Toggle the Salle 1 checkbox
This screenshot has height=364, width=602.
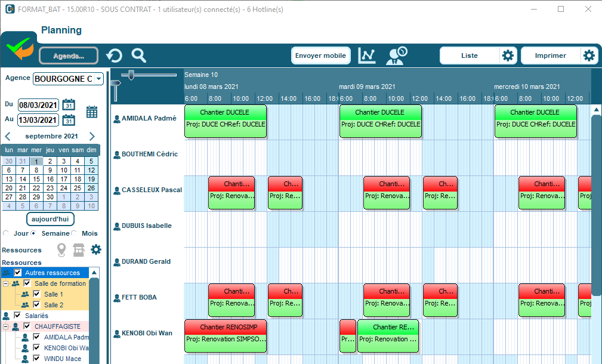click(x=36, y=294)
